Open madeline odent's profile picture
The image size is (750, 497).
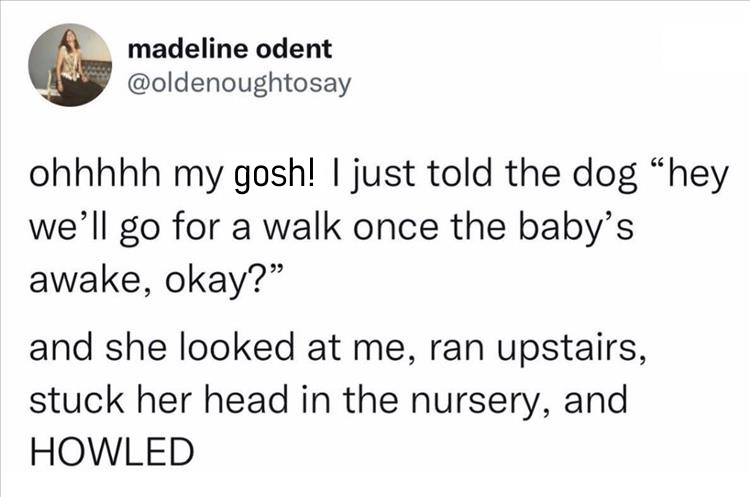67,66
